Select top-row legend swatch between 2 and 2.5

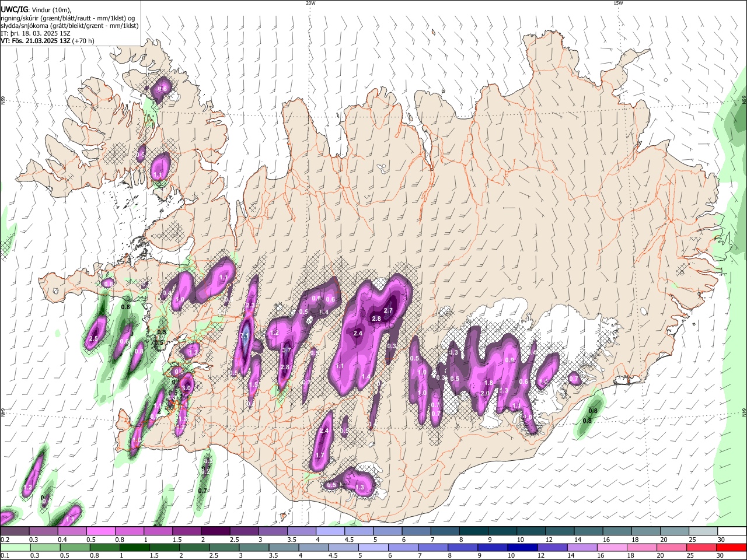point(215,531)
